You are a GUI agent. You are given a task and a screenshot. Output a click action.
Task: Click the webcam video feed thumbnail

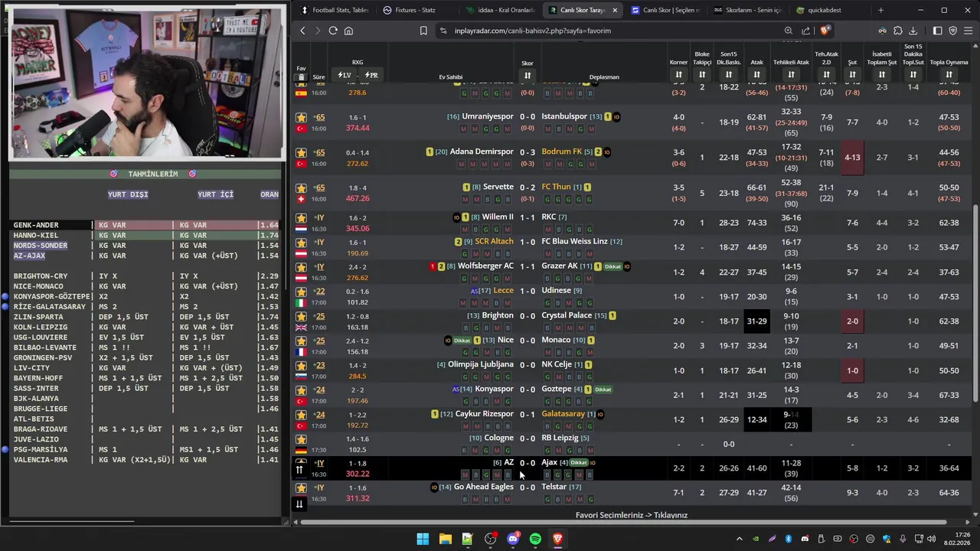(145, 83)
